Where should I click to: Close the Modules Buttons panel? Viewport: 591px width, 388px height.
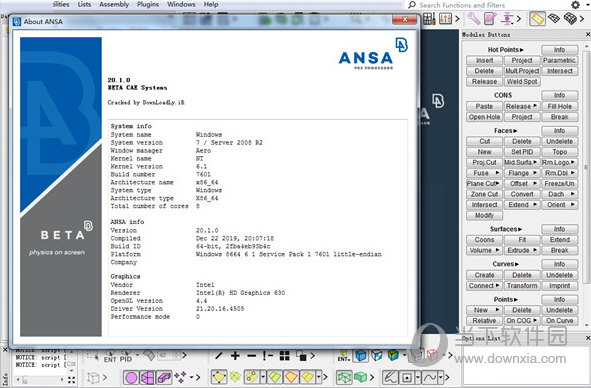[587, 34]
